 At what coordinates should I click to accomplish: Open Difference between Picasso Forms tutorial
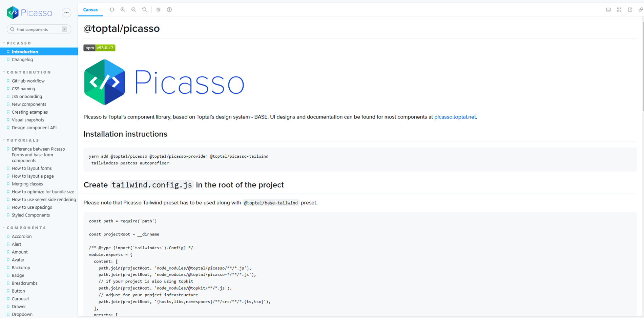[x=39, y=155]
